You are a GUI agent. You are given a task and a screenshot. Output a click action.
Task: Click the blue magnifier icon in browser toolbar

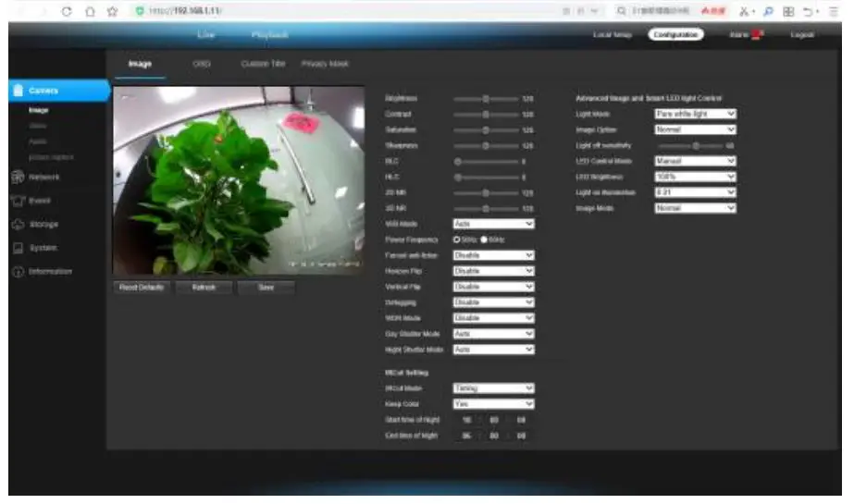point(768,11)
